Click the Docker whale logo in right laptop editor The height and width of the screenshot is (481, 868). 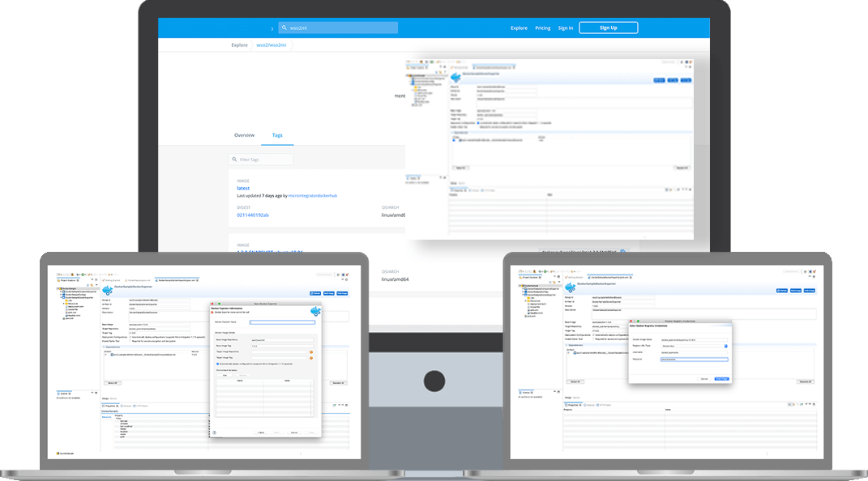coord(570,289)
